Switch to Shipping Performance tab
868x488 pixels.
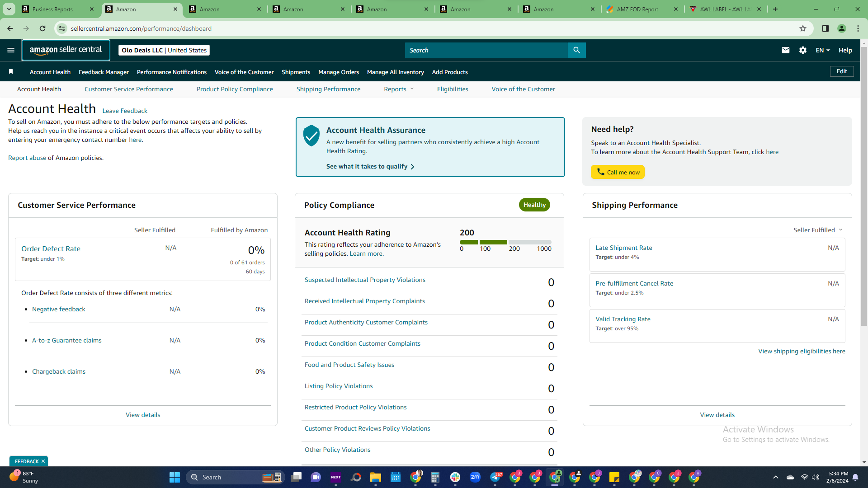point(329,89)
